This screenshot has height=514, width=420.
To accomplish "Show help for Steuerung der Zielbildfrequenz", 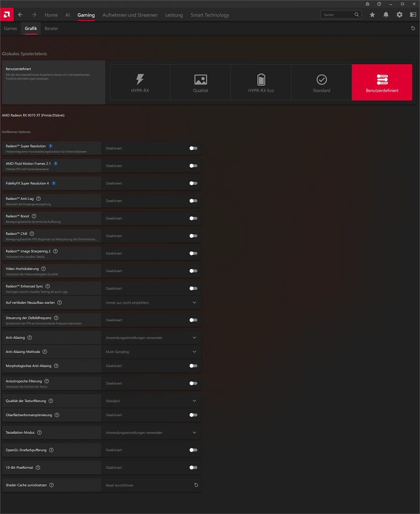I will (x=56, y=318).
